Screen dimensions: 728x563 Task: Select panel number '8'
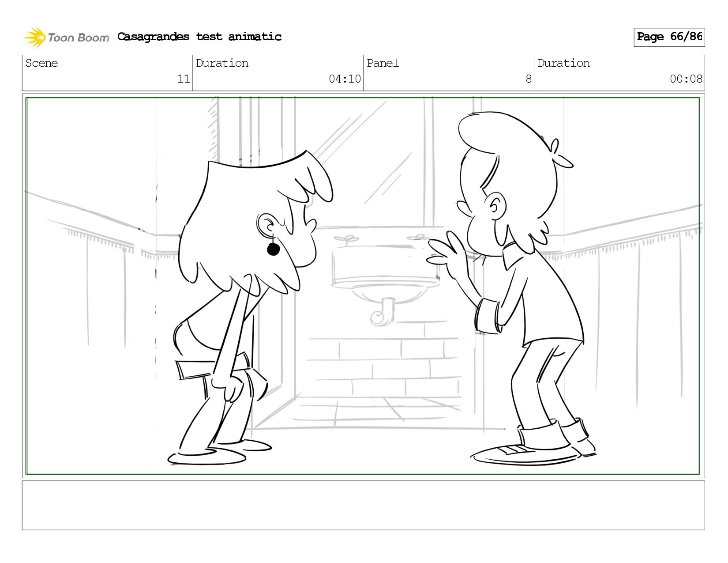click(529, 79)
